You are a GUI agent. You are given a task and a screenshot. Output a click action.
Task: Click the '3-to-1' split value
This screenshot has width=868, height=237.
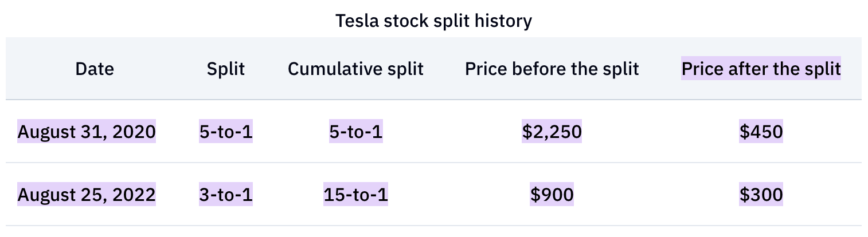[x=226, y=195]
